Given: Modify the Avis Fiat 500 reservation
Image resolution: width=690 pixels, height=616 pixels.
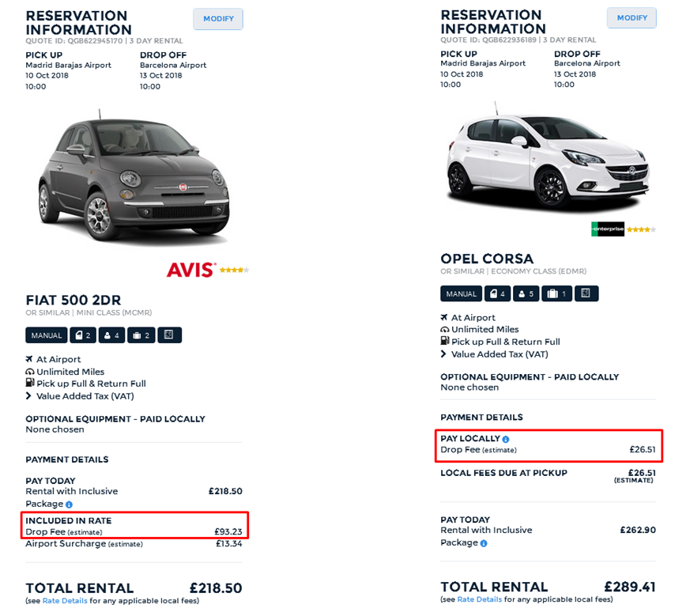Looking at the screenshot, I should [x=218, y=19].
